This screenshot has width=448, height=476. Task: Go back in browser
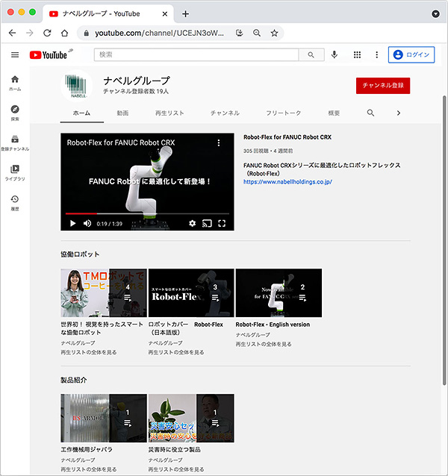12,33
